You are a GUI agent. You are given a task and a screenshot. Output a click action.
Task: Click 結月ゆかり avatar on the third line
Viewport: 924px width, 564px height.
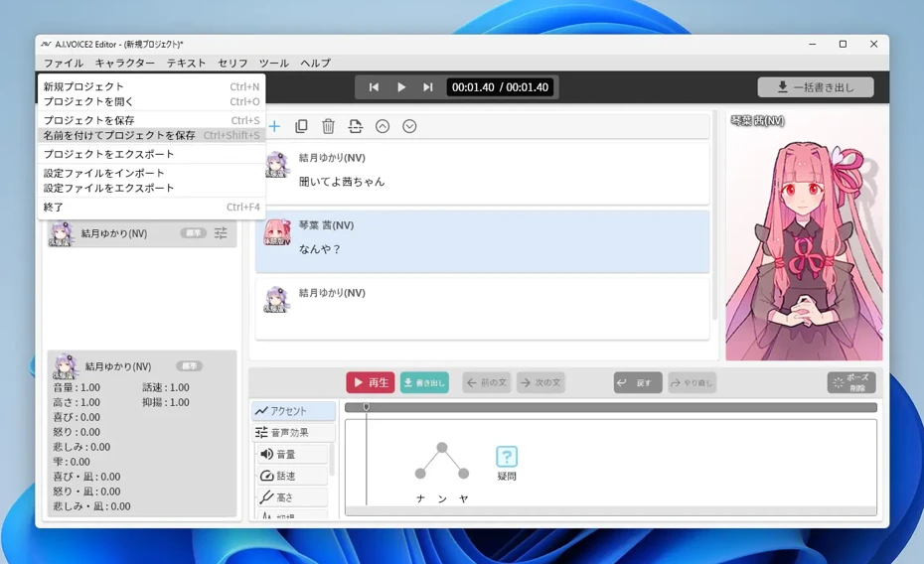276,300
